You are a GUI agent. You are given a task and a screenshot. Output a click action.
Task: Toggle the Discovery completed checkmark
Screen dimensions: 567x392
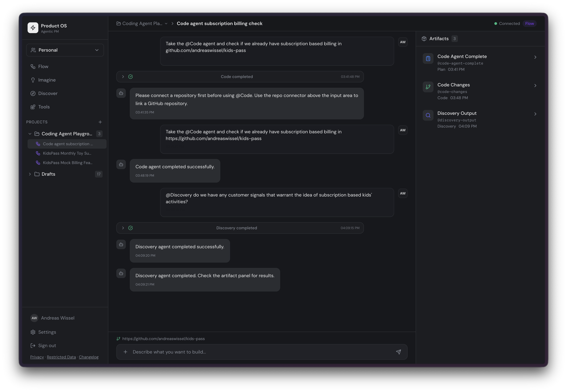point(130,228)
